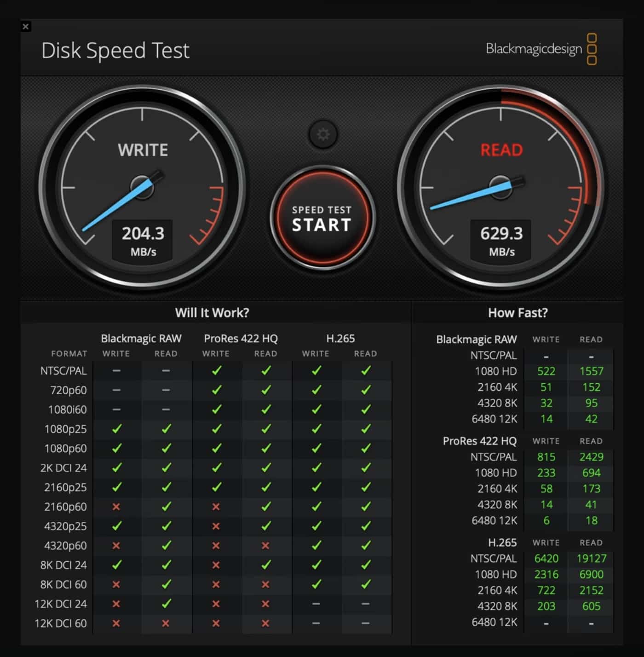644x657 pixels.
Task: Click H.265 heading in How Fast panel
Action: 502,543
